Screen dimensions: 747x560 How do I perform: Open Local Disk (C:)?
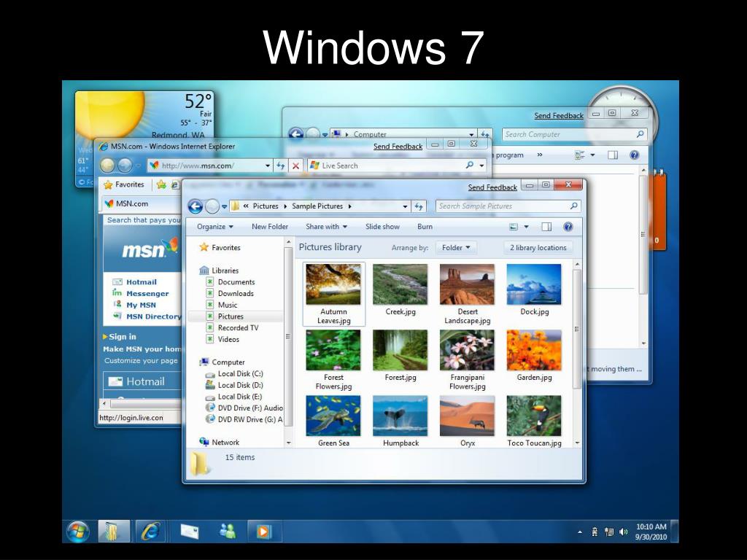click(x=240, y=374)
